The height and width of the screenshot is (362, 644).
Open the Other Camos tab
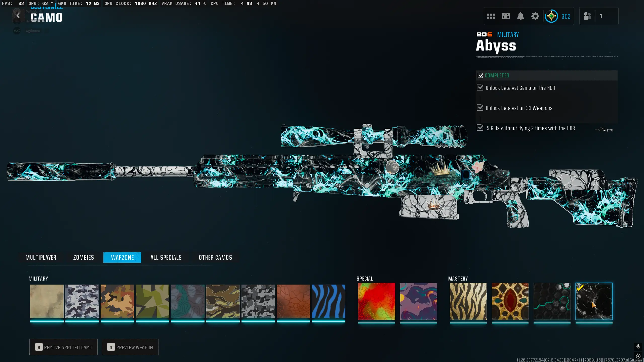coord(215,257)
